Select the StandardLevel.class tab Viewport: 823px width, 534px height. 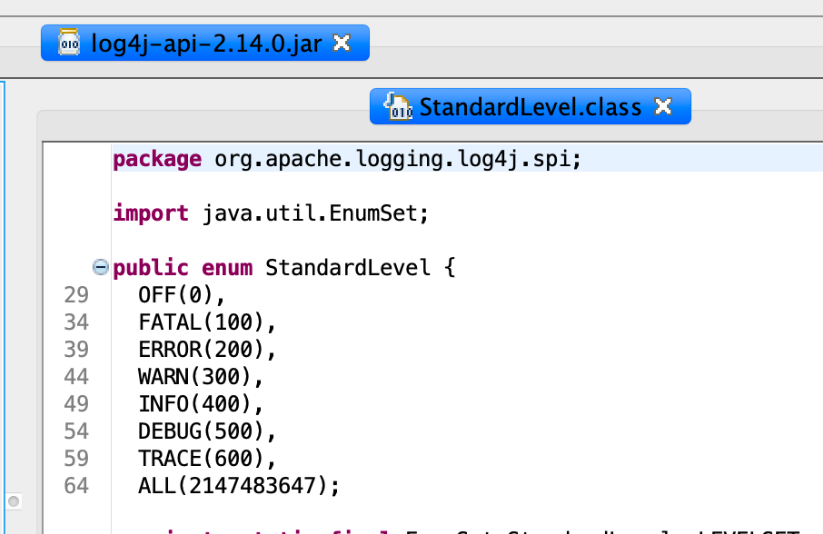click(529, 107)
